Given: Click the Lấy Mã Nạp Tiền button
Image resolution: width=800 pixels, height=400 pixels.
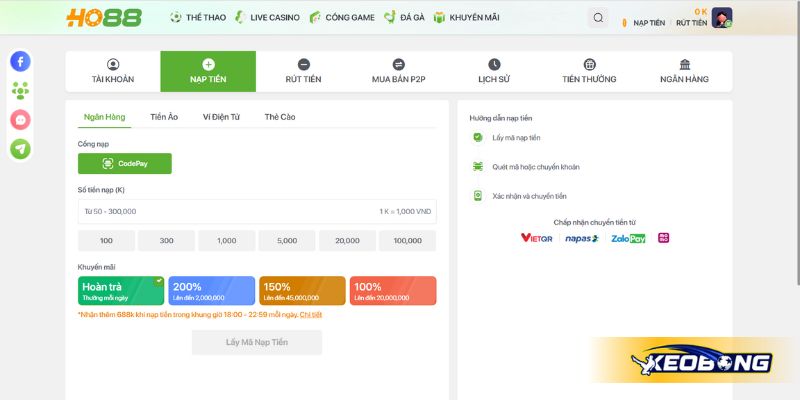Looking at the screenshot, I should click(257, 342).
